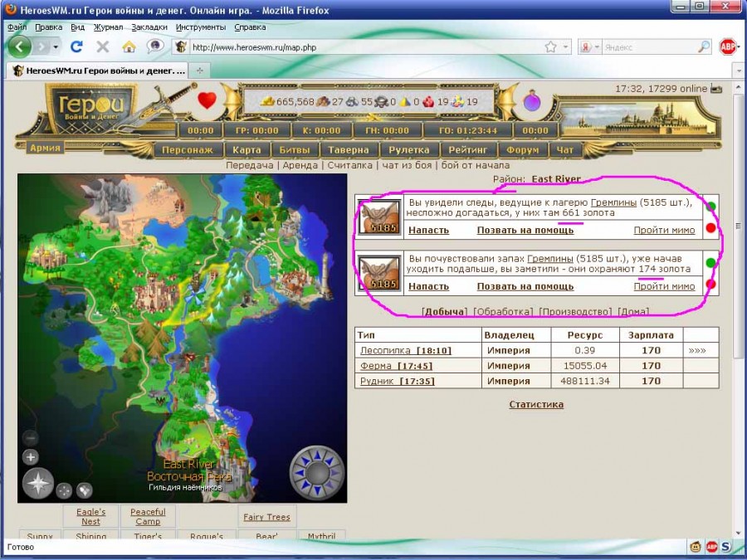747x560 pixels.
Task: Open the Таверна game menu
Action: pos(349,149)
